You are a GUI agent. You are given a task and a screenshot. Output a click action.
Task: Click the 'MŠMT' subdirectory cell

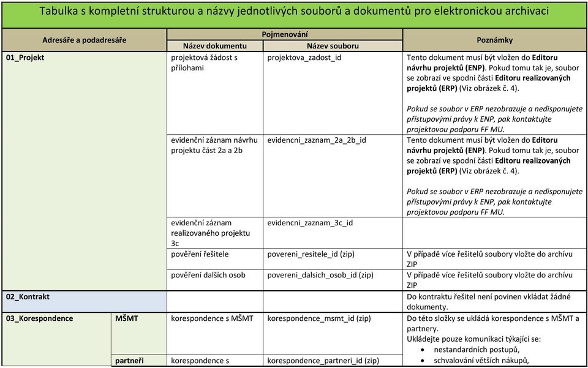click(x=139, y=334)
